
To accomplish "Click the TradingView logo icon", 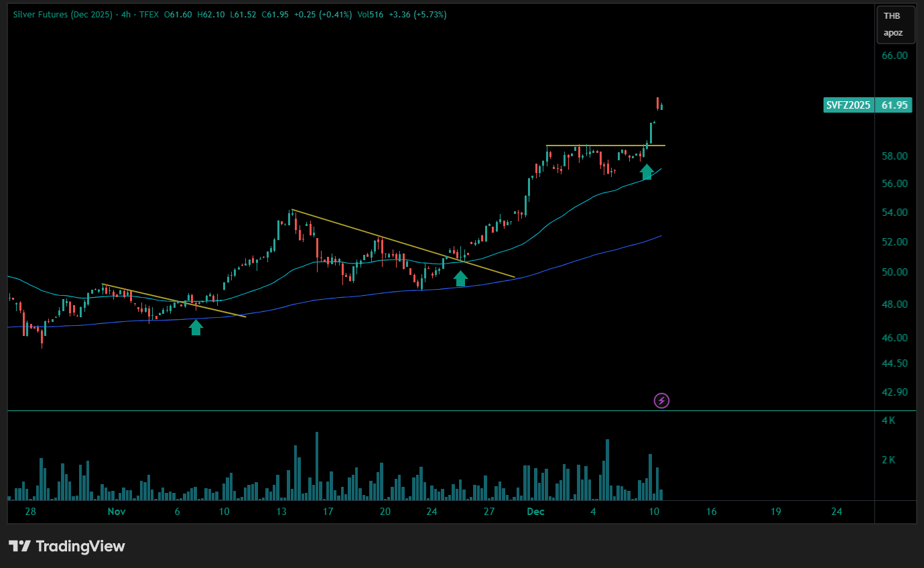I will point(19,546).
